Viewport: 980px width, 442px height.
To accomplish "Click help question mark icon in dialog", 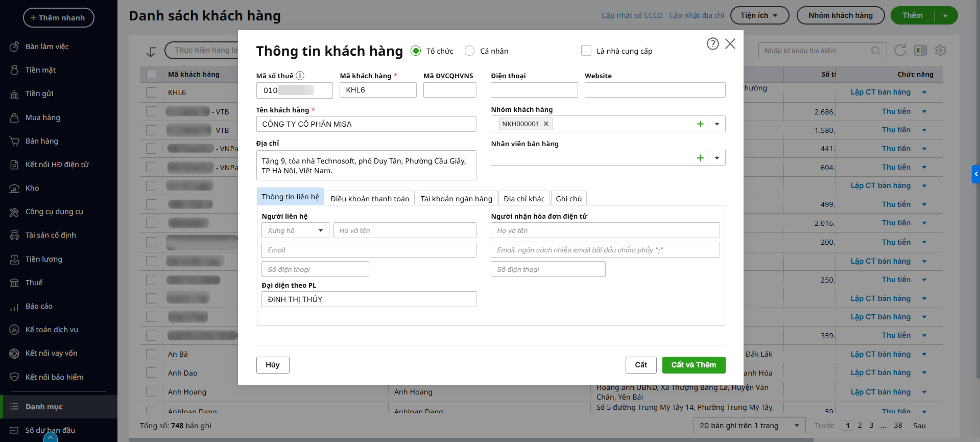I will pyautogui.click(x=712, y=44).
